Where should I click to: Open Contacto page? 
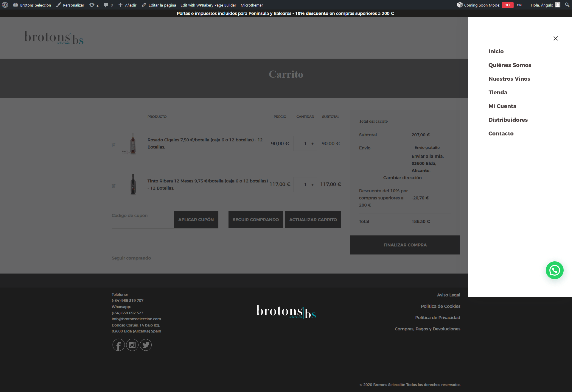(501, 133)
